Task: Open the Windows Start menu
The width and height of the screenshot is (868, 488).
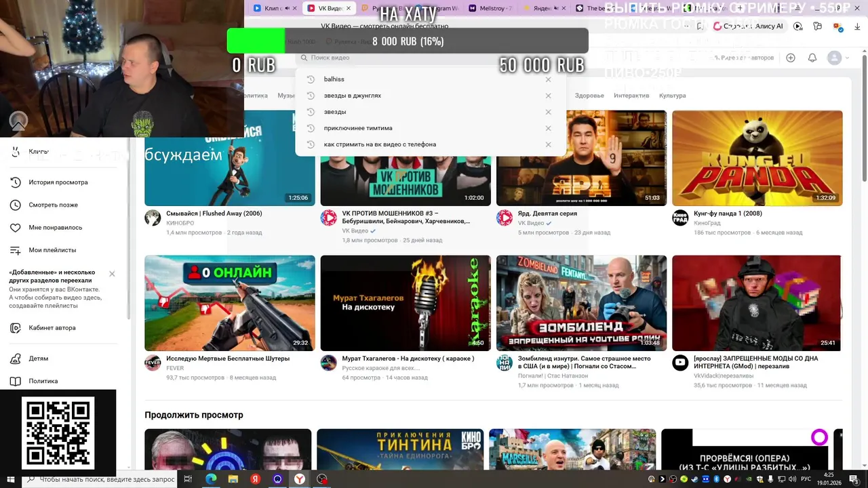Action: (11, 479)
